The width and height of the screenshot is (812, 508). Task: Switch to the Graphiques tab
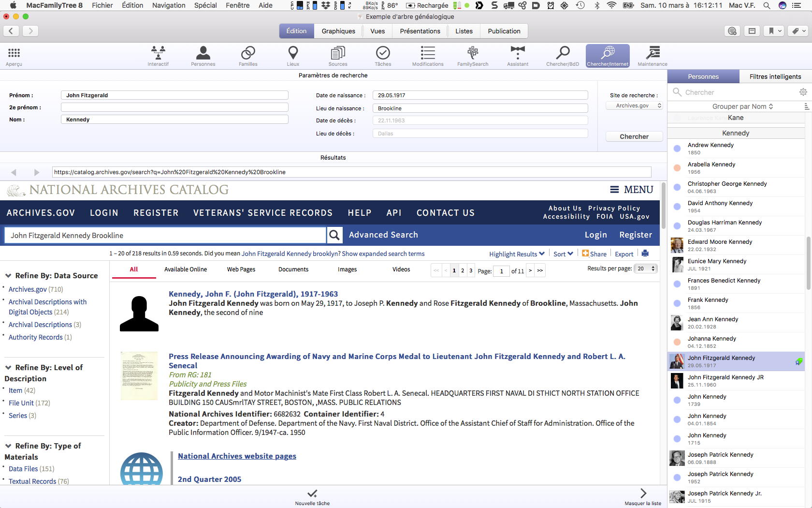pyautogui.click(x=338, y=31)
